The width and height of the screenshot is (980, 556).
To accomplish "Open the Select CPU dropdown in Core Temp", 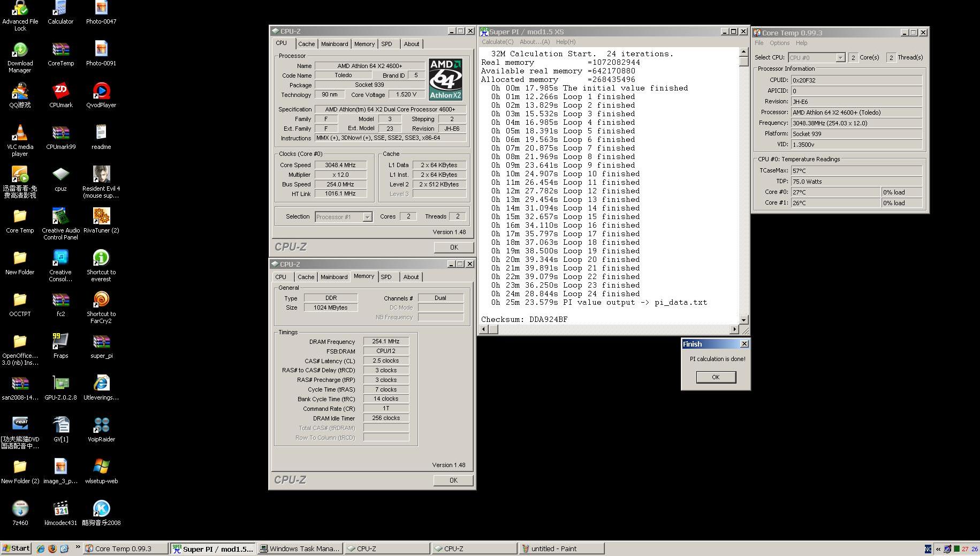I will coord(840,57).
